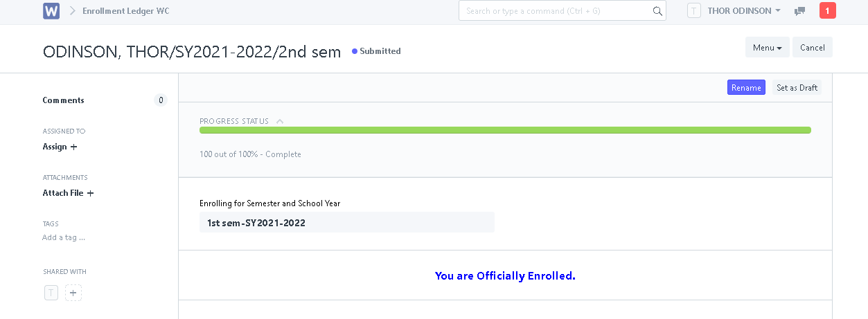Collapse the Progress Status section
This screenshot has height=319, width=868.
[280, 121]
